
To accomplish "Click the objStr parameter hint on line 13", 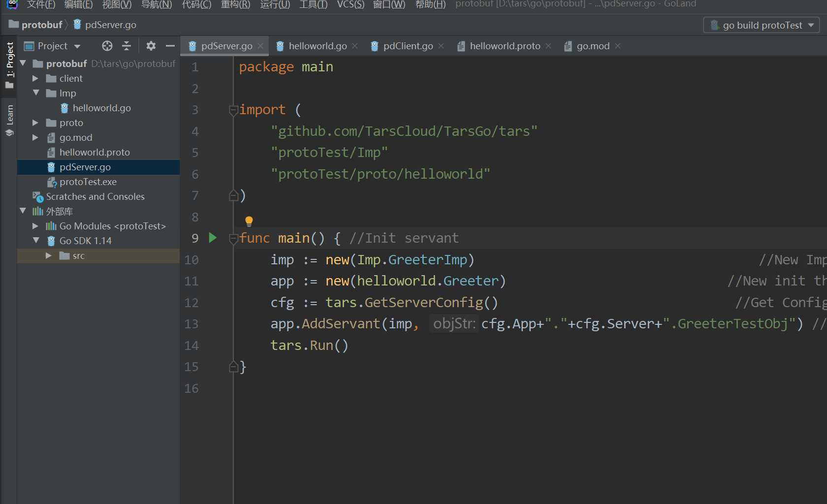I will coord(454,323).
